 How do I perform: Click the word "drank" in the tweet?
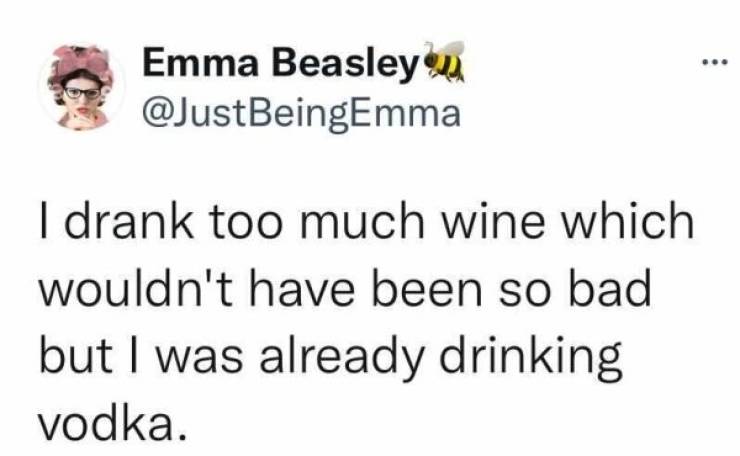coord(110,222)
